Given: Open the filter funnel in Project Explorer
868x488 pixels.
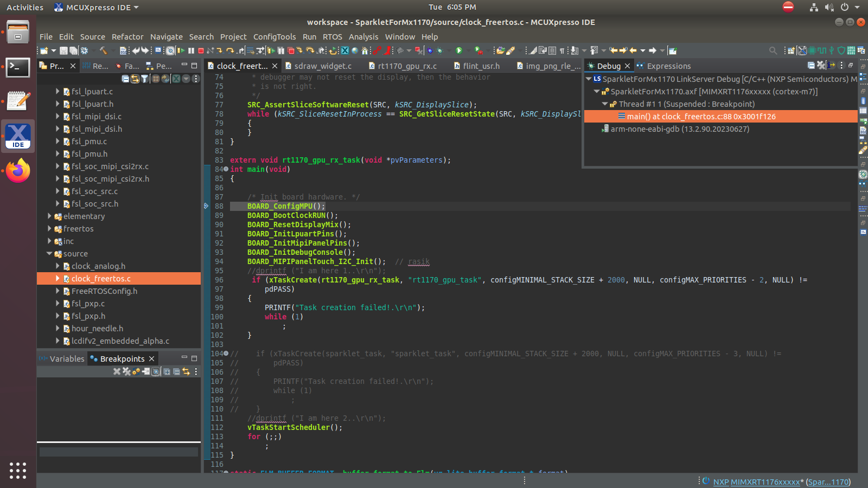Looking at the screenshot, I should tap(144, 79).
